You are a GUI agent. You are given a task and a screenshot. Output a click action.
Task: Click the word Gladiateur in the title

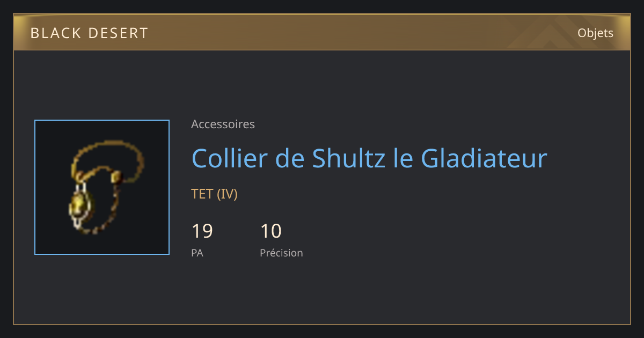click(484, 158)
